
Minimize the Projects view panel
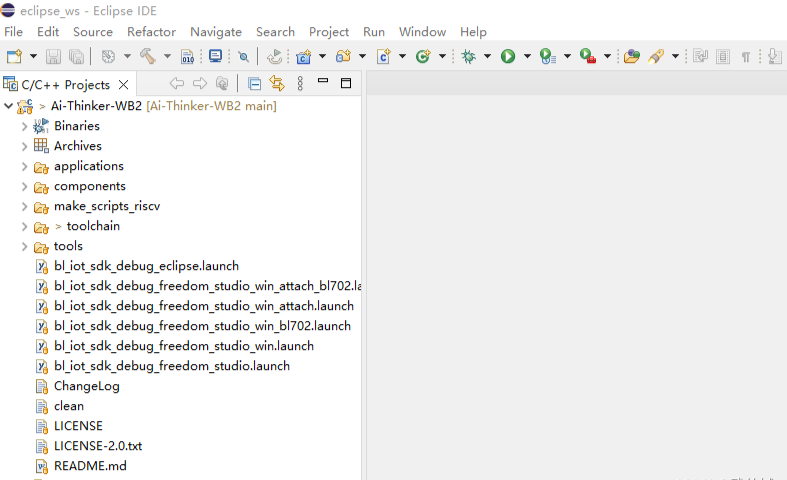[323, 81]
